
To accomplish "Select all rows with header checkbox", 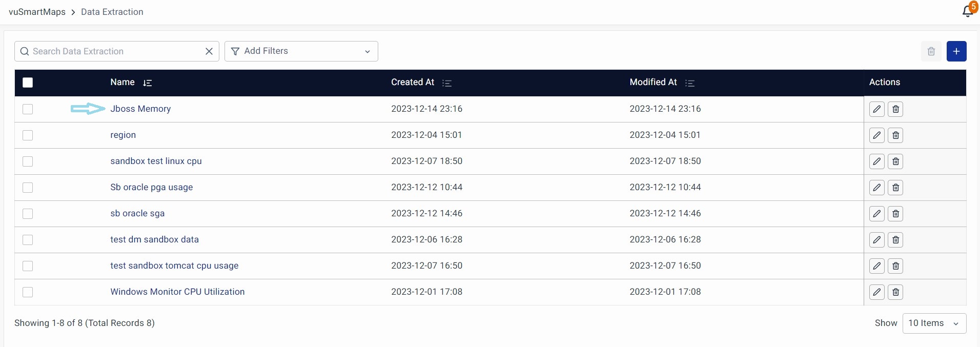I will [x=28, y=83].
